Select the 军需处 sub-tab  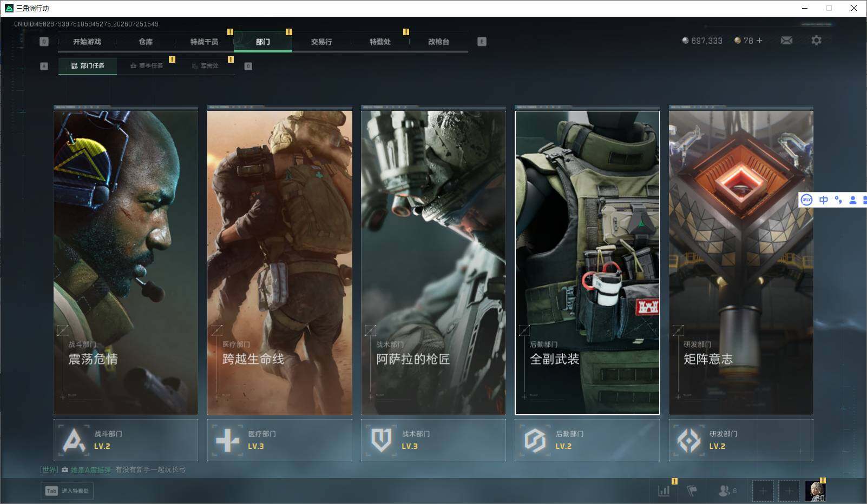tap(205, 66)
